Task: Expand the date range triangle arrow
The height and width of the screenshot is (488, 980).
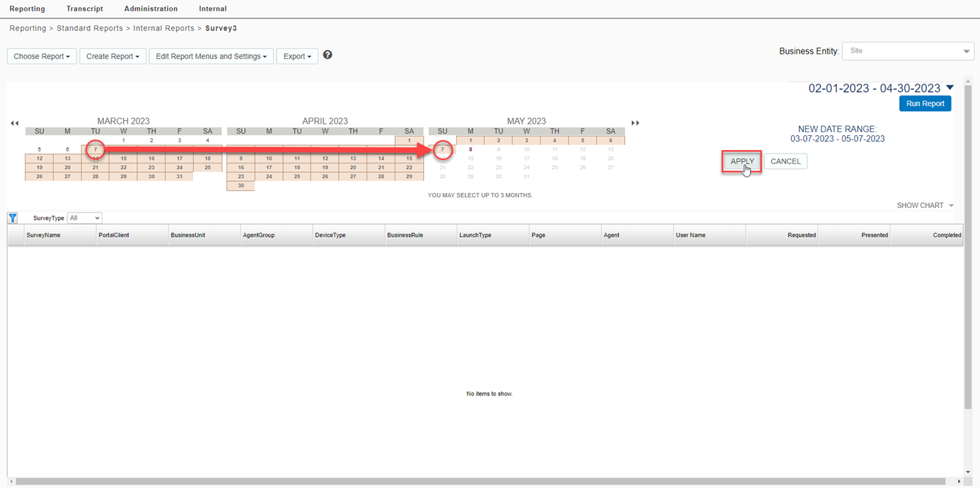Action: point(950,88)
